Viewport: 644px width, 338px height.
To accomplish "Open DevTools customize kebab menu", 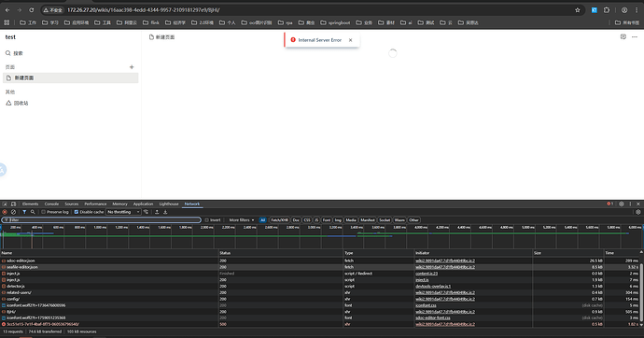I will coord(630,204).
